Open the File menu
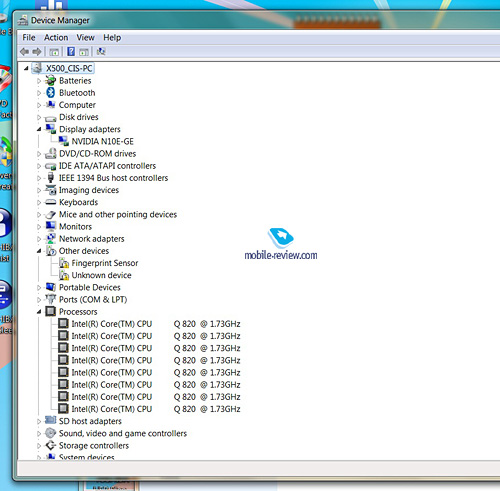The height and width of the screenshot is (491, 500). [x=29, y=37]
